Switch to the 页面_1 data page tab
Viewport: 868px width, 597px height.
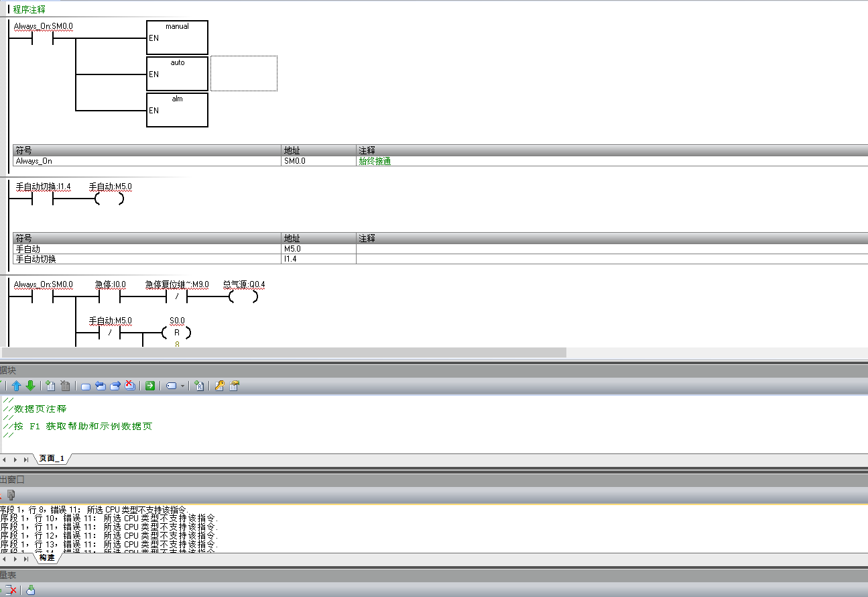tap(52, 459)
